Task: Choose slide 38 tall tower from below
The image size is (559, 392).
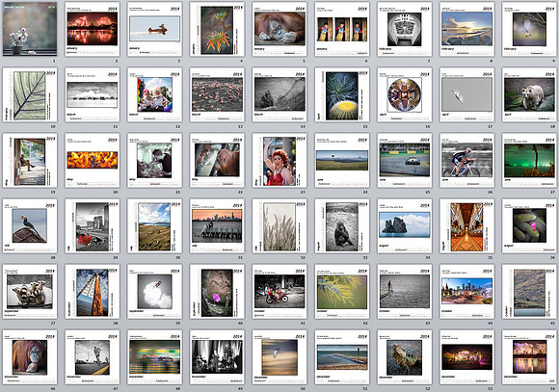Action: 92,292
